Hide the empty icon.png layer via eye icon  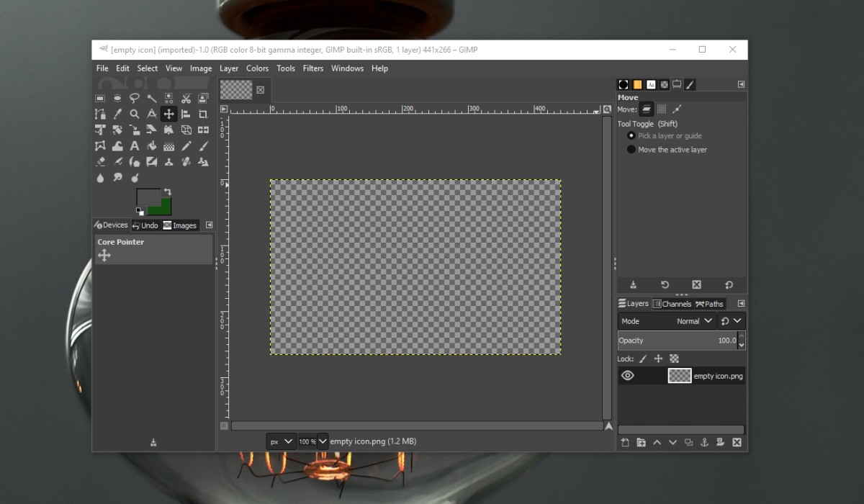[627, 376]
